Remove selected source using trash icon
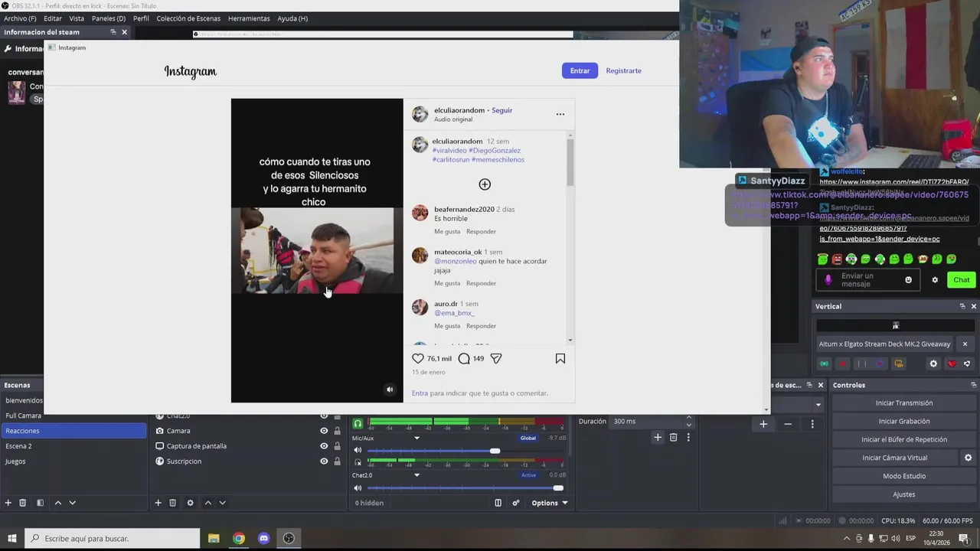The width and height of the screenshot is (980, 551). pyautogui.click(x=173, y=503)
